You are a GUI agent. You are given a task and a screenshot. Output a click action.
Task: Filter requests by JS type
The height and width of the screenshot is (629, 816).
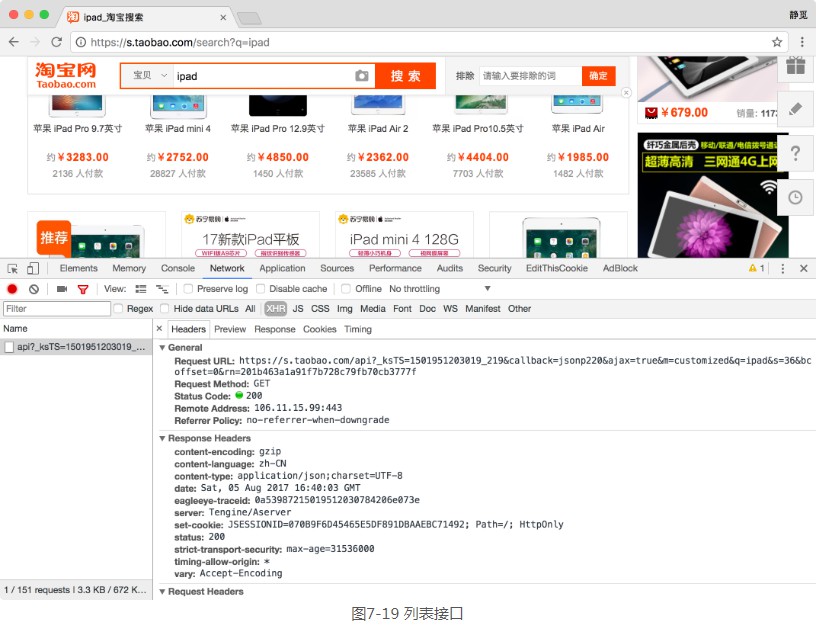pyautogui.click(x=298, y=309)
